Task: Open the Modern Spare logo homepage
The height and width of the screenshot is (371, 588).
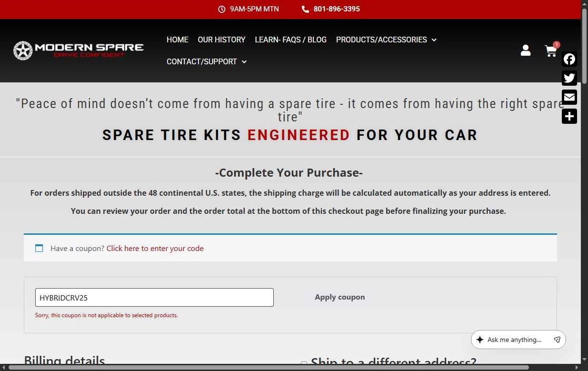Action: coord(79,50)
